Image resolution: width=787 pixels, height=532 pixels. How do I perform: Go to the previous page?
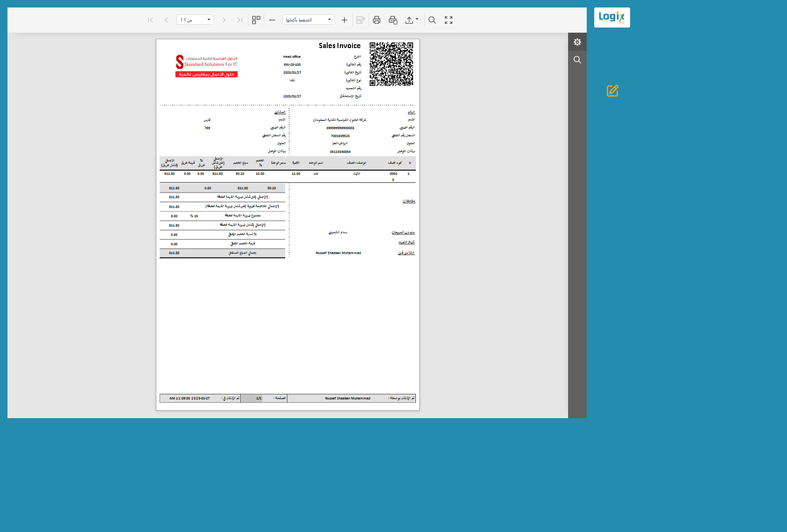tap(166, 20)
